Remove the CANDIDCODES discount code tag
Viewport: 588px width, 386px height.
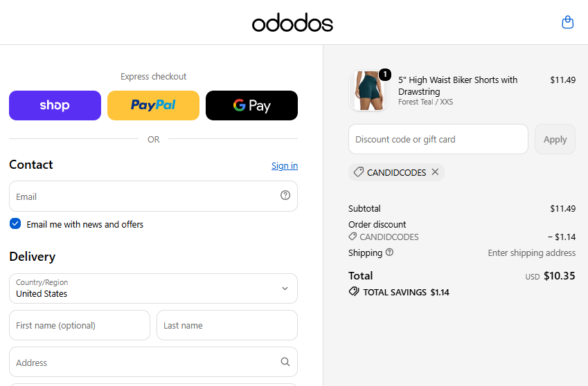coord(435,172)
